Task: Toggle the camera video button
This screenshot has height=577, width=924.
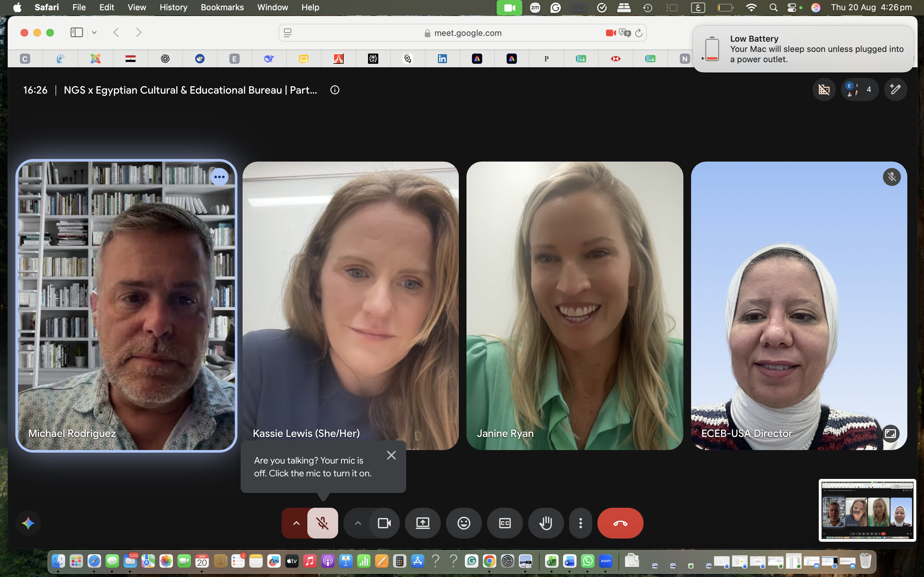Action: pyautogui.click(x=384, y=523)
